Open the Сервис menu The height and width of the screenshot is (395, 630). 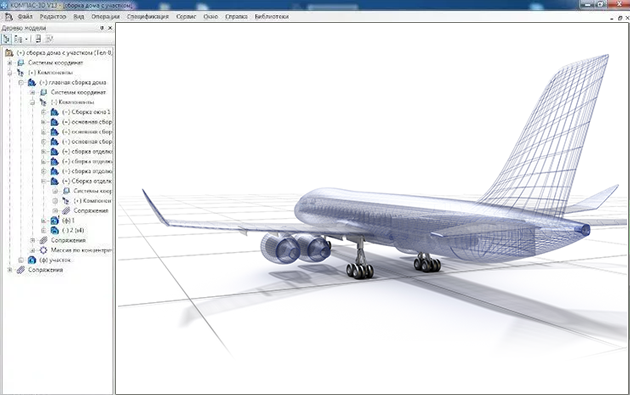click(186, 16)
